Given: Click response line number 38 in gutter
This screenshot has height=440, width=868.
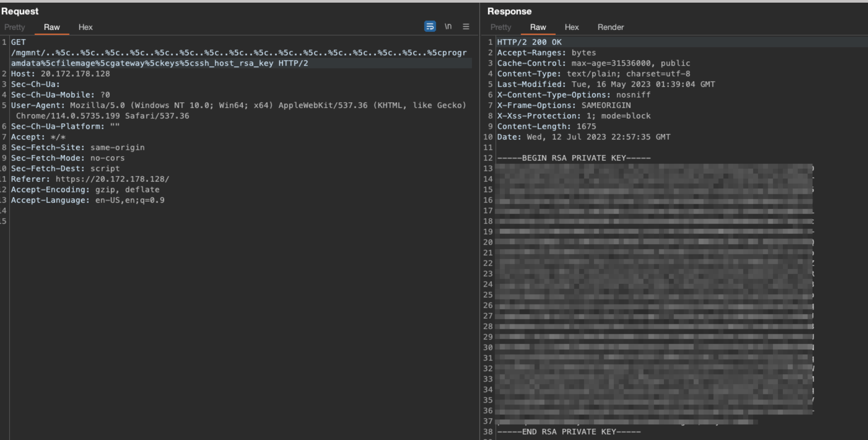Looking at the screenshot, I should [x=488, y=432].
